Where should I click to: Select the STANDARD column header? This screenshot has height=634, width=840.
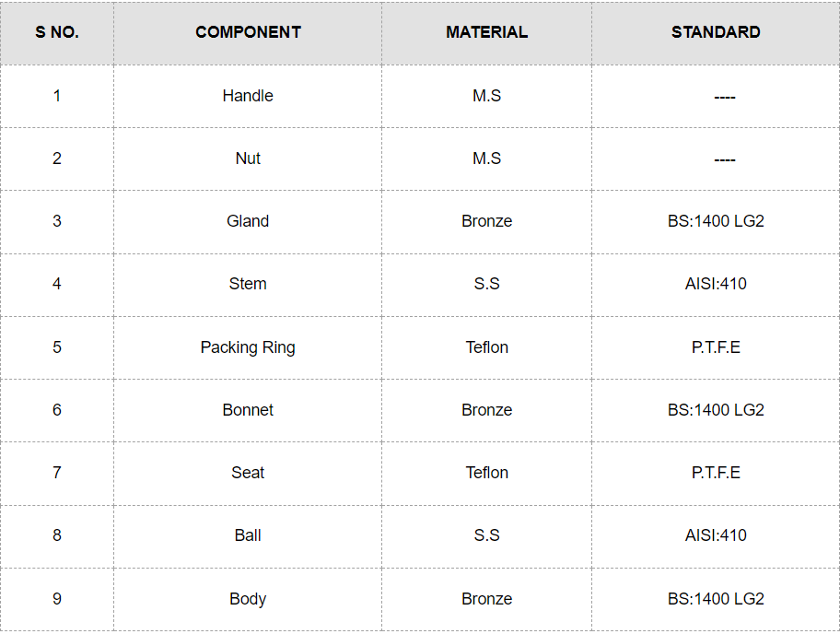pyautogui.click(x=716, y=32)
